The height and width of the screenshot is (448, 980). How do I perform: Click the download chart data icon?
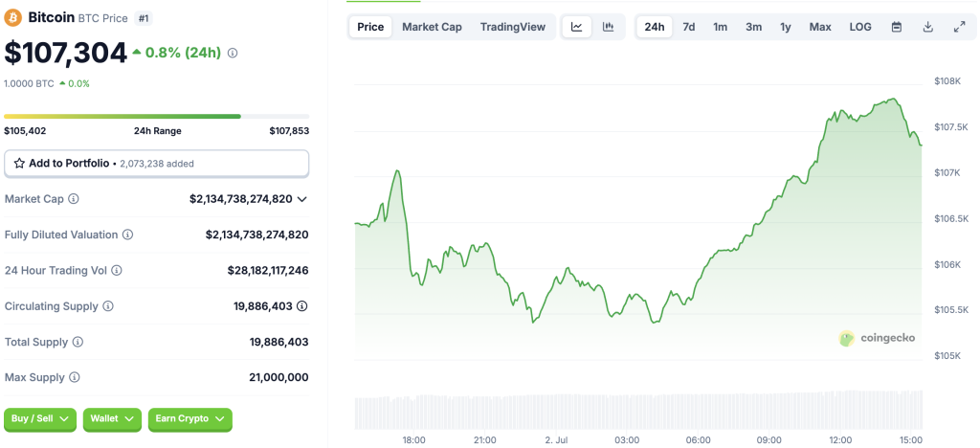(928, 27)
